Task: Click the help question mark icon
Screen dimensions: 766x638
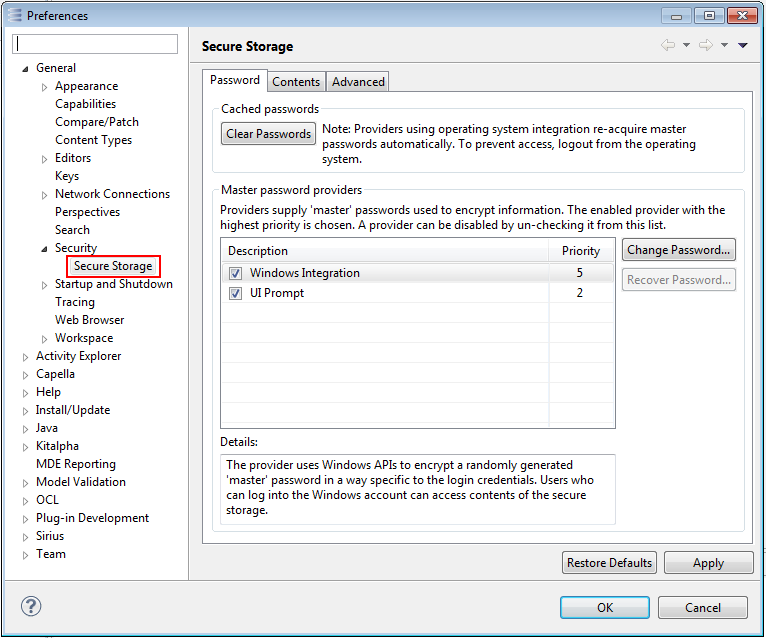Action: [x=31, y=606]
